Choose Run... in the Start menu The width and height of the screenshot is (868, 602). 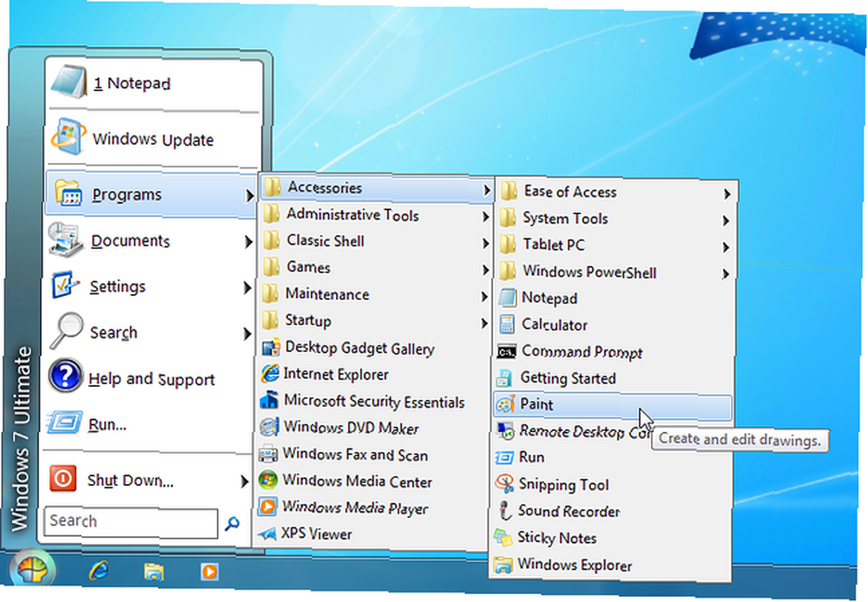coord(148,424)
